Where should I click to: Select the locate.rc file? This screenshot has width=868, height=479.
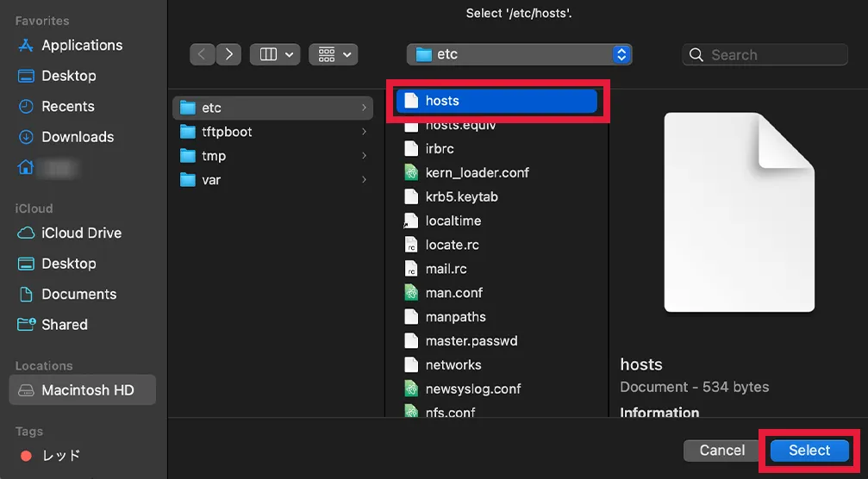point(496,245)
